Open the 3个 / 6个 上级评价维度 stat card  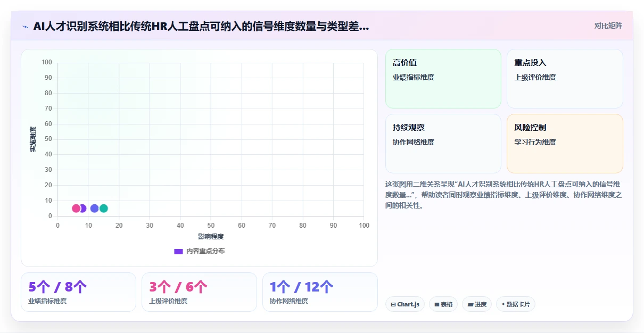[199, 292]
